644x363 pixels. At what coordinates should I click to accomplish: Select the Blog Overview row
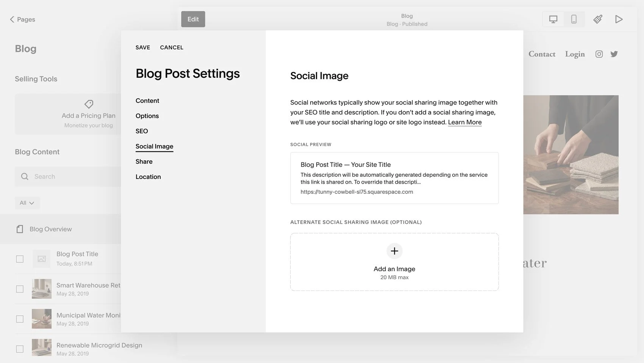click(61, 229)
